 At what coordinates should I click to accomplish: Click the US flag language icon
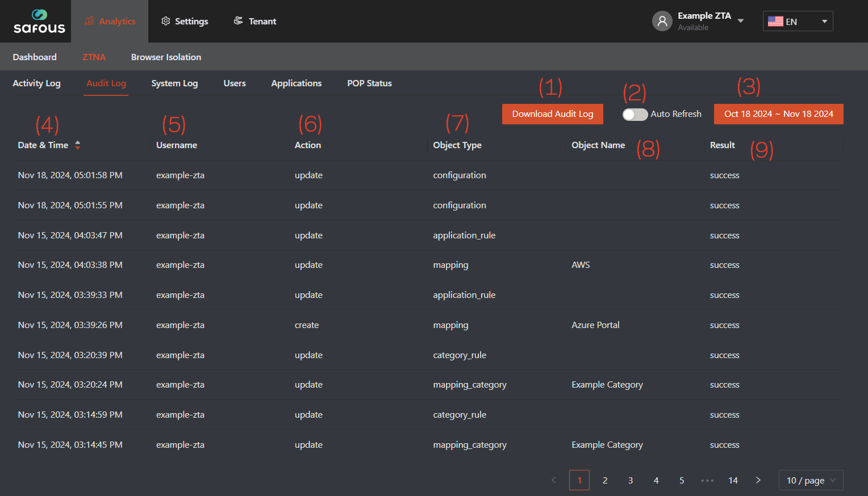775,21
